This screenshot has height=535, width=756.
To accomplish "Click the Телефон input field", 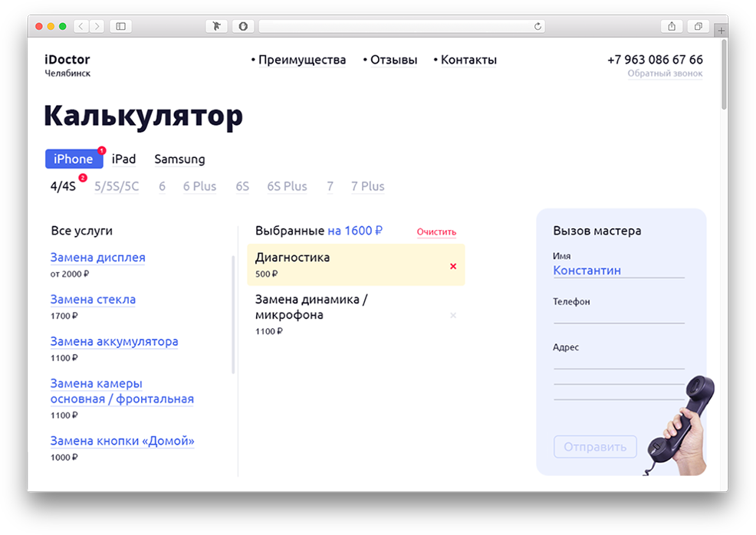I will 619,316.
